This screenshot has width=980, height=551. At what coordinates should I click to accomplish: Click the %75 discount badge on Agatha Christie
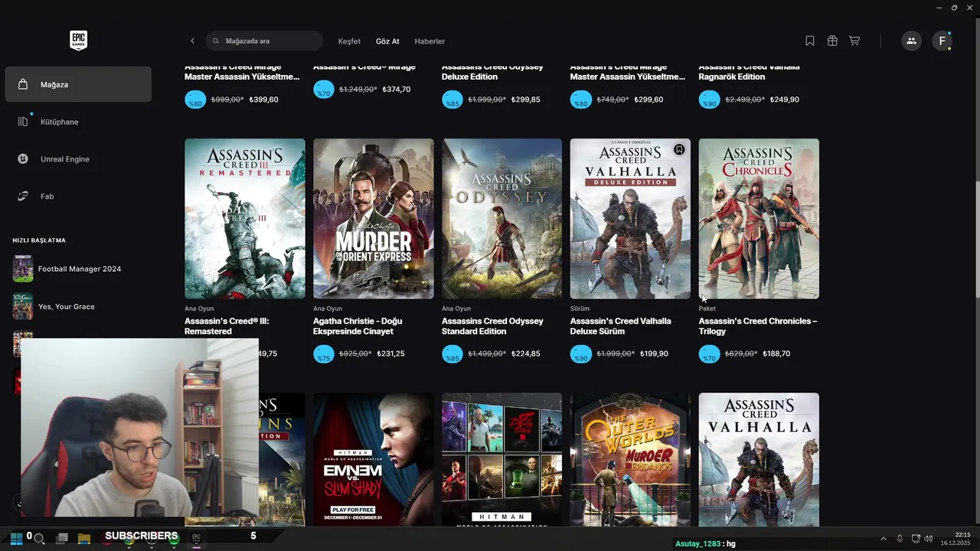pos(324,354)
